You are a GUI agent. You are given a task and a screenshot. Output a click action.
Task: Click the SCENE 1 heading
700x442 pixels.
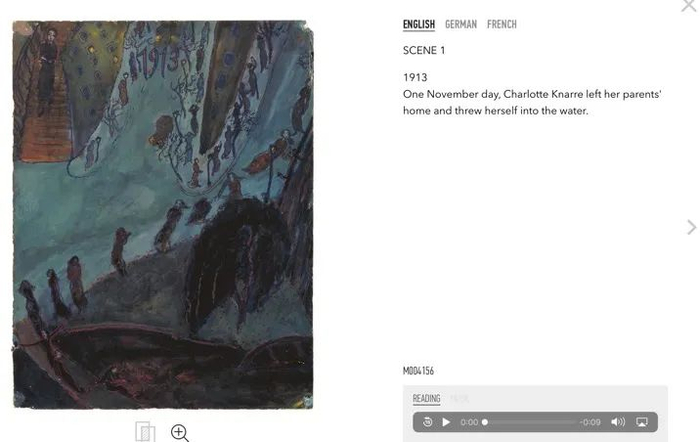[424, 50]
